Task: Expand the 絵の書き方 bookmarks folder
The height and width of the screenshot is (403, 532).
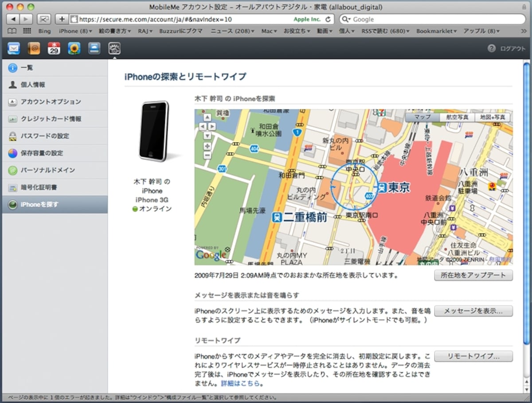Action: coord(114,31)
